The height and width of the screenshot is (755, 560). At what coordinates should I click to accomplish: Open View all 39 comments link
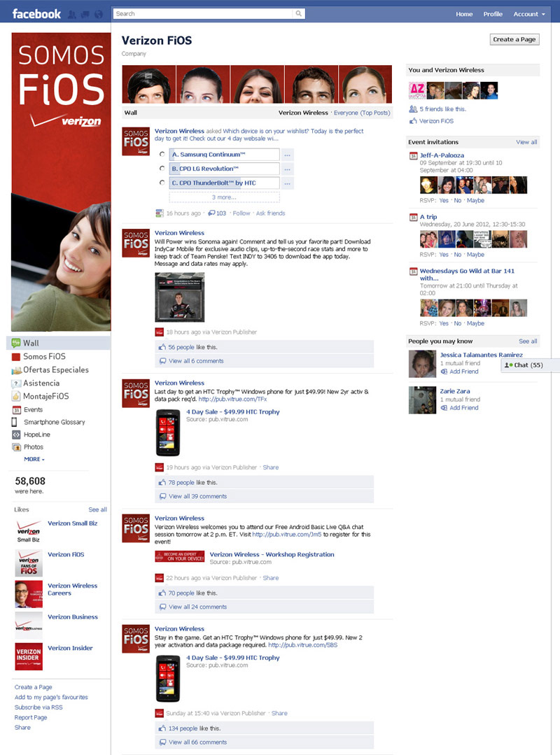click(x=197, y=496)
